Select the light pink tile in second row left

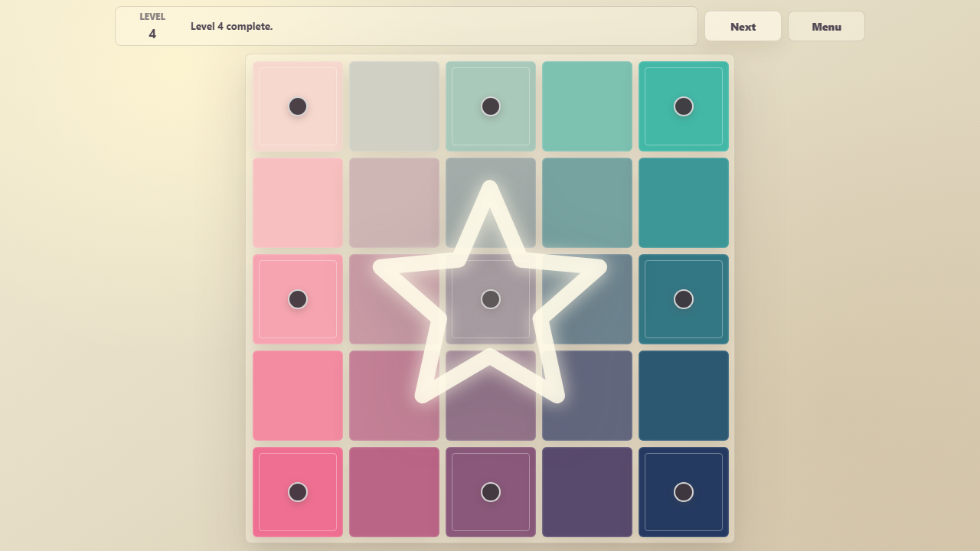pos(298,203)
